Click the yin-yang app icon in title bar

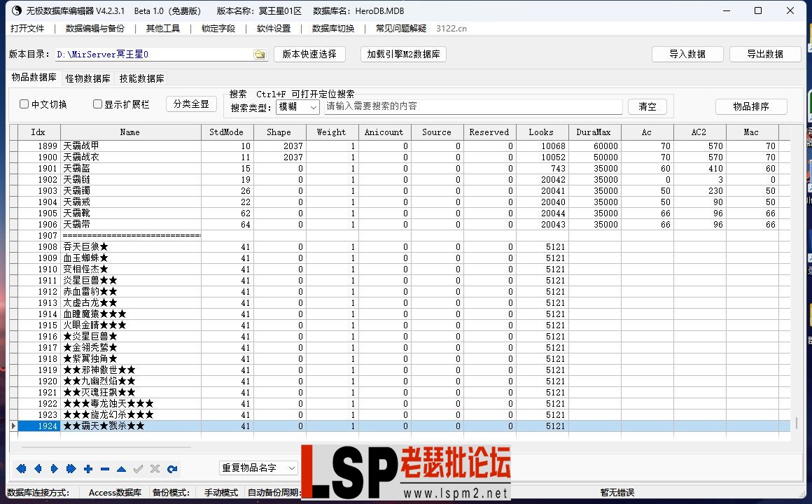pyautogui.click(x=16, y=10)
